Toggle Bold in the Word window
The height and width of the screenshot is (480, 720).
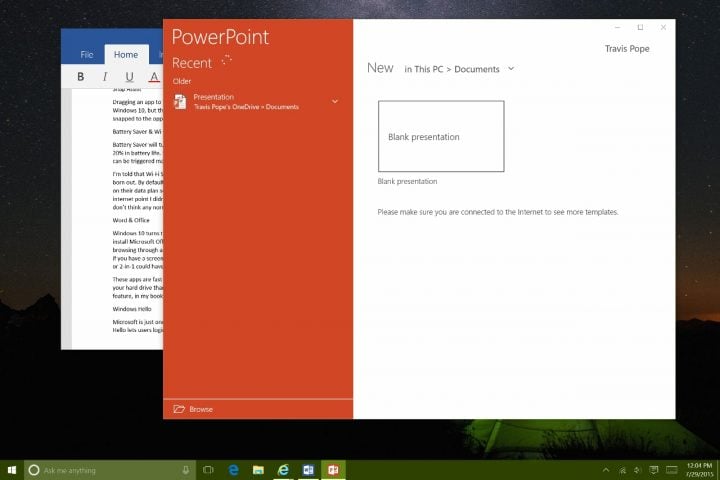(81, 77)
